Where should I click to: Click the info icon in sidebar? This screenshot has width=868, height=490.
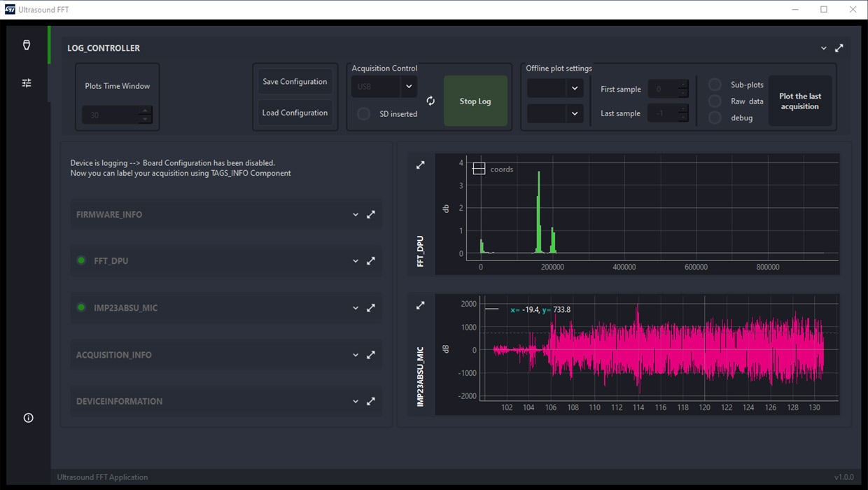click(x=28, y=418)
